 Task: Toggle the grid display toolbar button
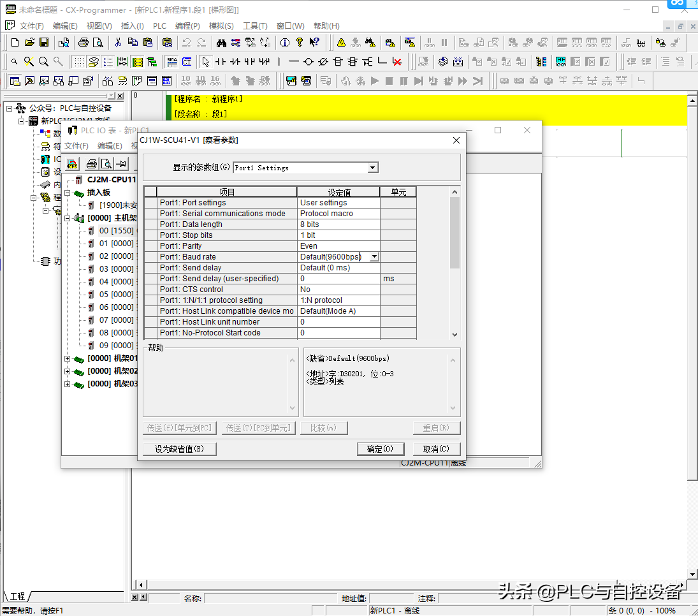78,62
